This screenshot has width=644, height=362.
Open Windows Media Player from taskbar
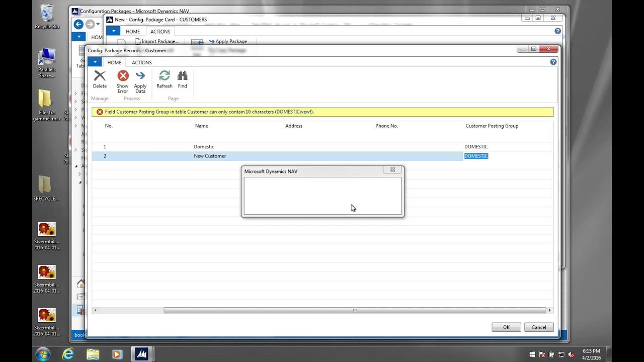click(x=117, y=354)
